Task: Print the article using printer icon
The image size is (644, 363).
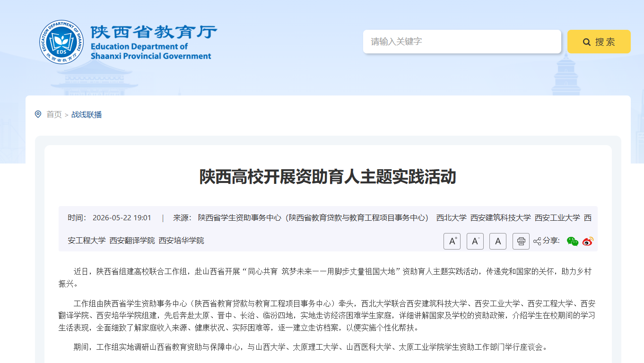Action: click(521, 241)
